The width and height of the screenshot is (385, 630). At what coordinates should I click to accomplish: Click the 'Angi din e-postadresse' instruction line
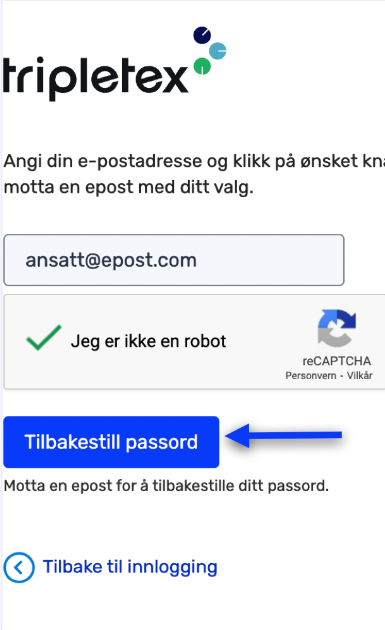(194, 162)
